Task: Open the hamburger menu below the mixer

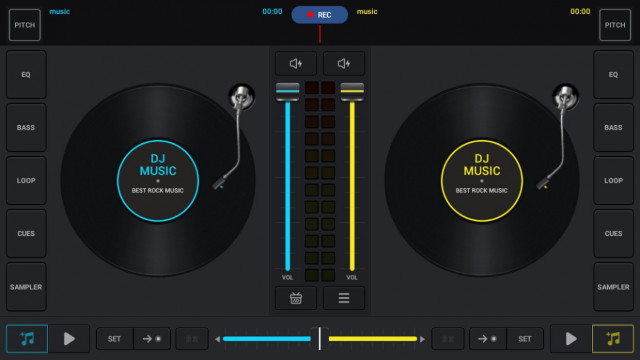Action: coord(344,298)
